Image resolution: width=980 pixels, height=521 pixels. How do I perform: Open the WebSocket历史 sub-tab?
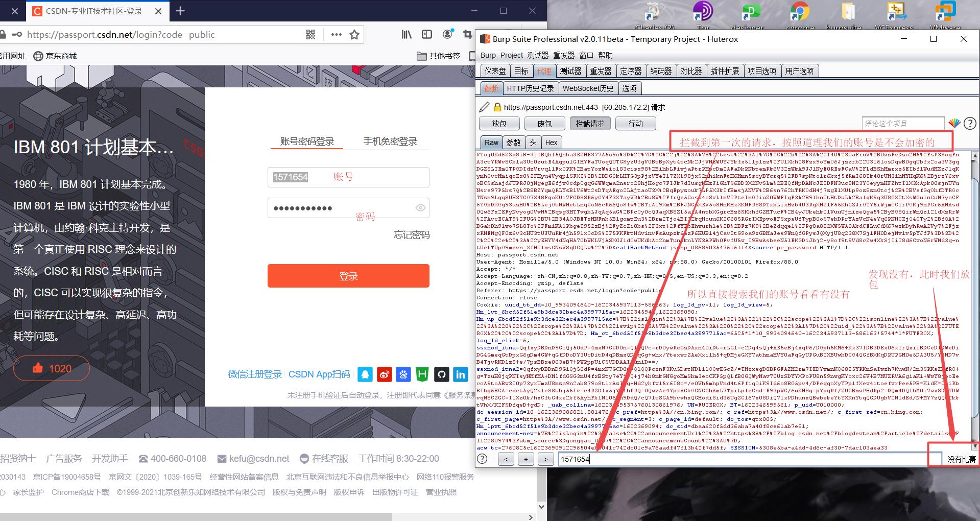coord(588,88)
